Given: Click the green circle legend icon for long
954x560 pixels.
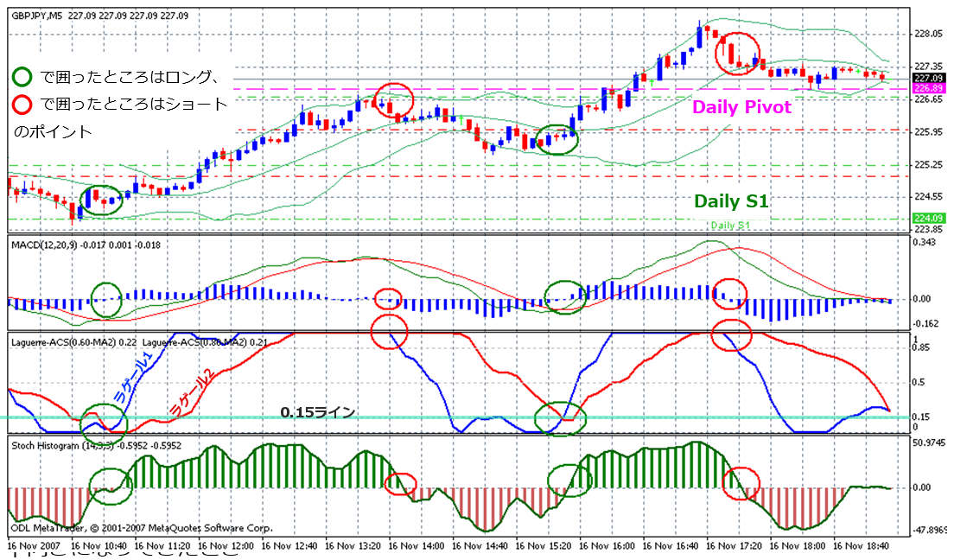Looking at the screenshot, I should pos(22,78).
